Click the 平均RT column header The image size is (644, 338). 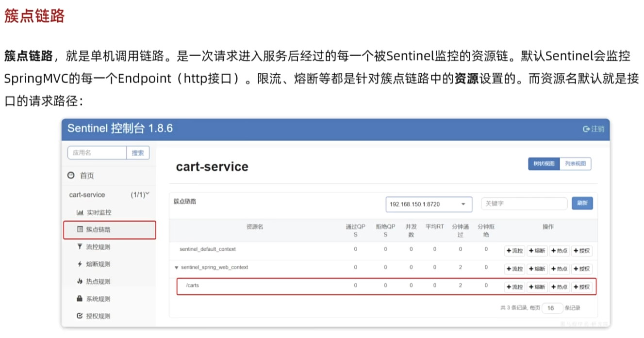point(434,227)
